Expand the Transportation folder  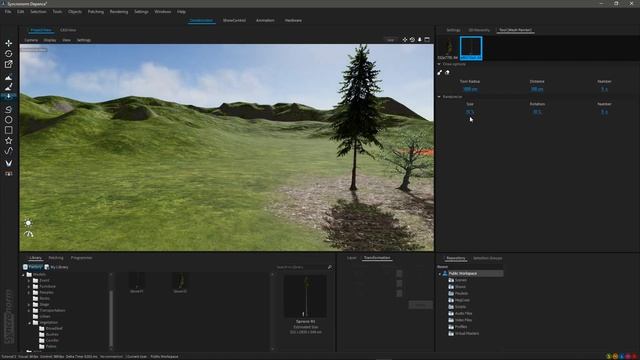point(29,311)
